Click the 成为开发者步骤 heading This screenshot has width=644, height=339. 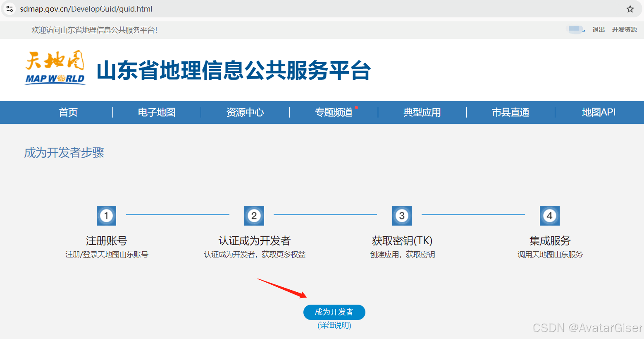(x=64, y=153)
